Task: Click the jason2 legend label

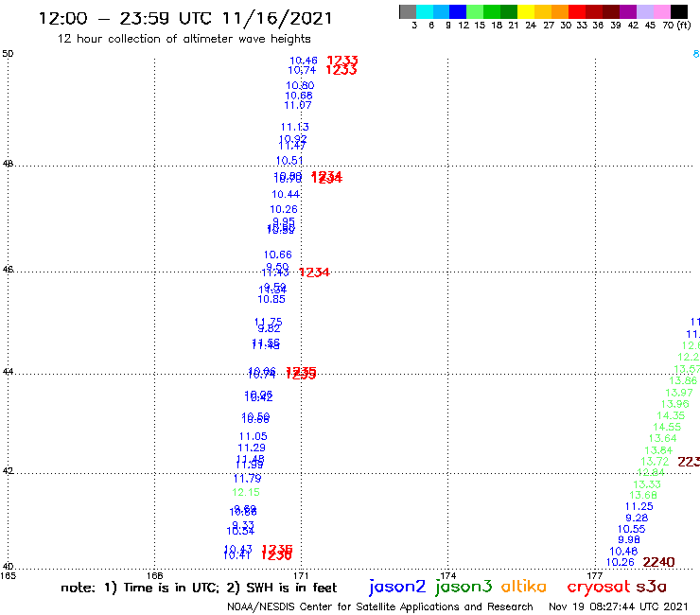Action: (397, 587)
